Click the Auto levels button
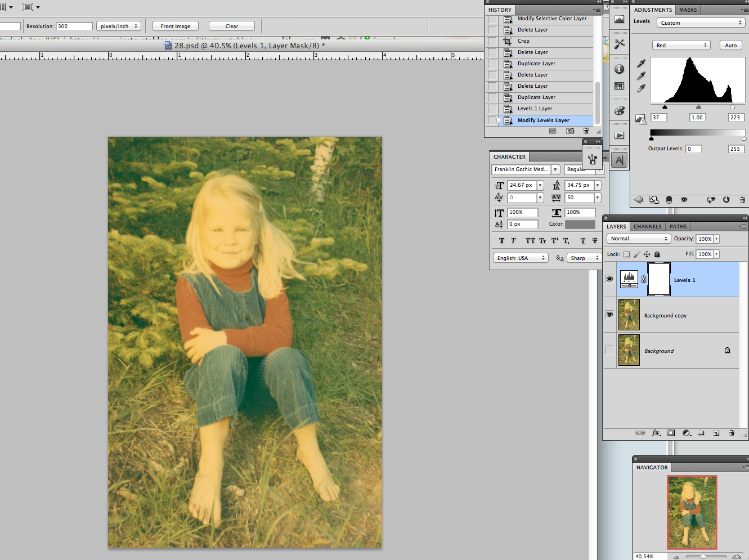749x560 pixels. (730, 45)
